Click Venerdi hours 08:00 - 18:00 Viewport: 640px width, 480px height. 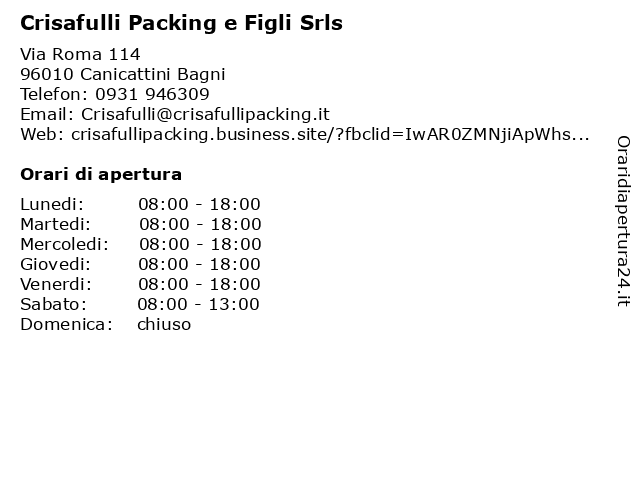tap(199, 284)
